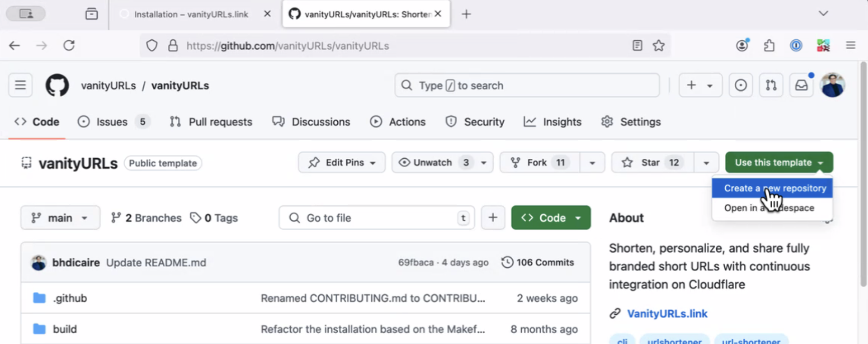Click the vanityURLs repository breadcrumb link

coord(180,86)
